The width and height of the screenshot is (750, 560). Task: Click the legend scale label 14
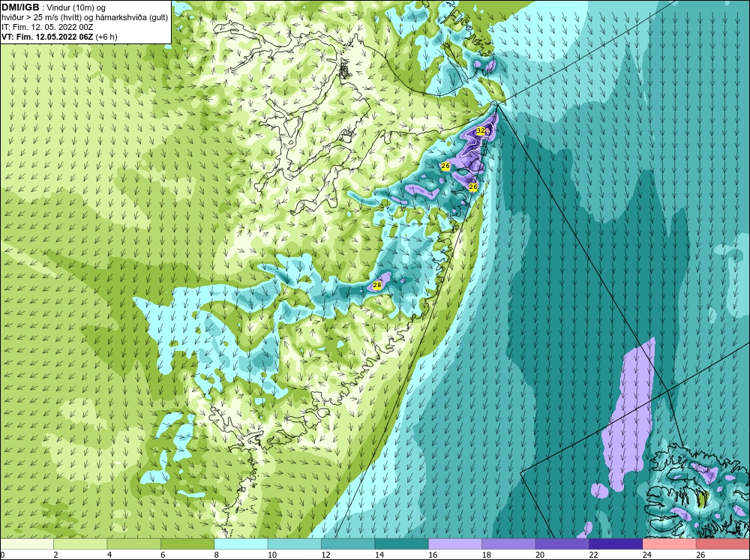(379, 555)
